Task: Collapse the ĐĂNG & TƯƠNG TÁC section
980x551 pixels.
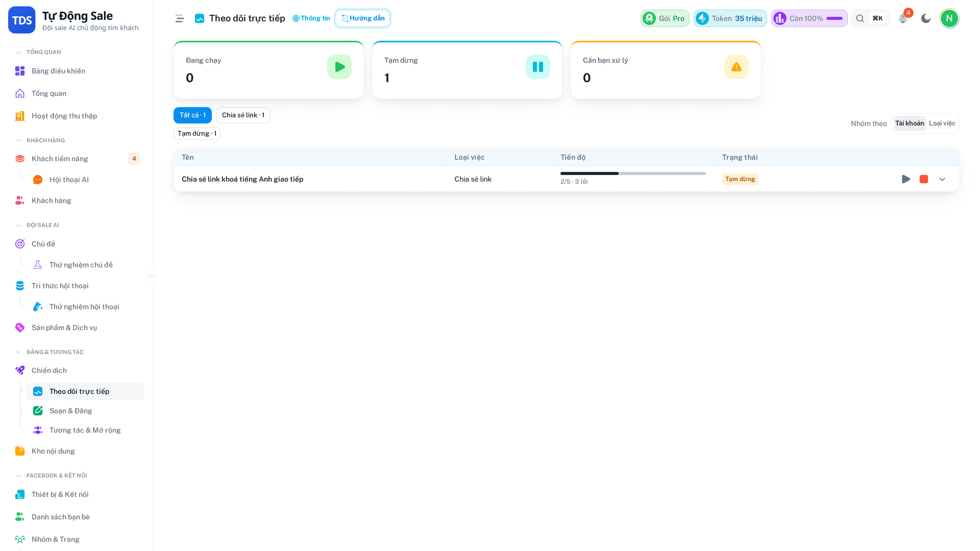Action: point(50,352)
